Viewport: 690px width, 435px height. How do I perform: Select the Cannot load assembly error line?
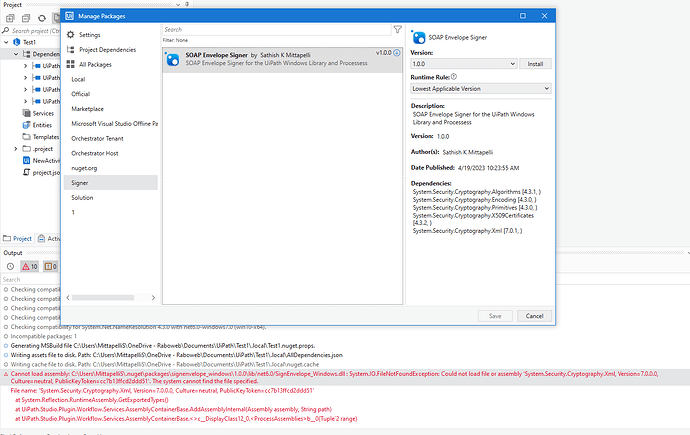(345, 377)
